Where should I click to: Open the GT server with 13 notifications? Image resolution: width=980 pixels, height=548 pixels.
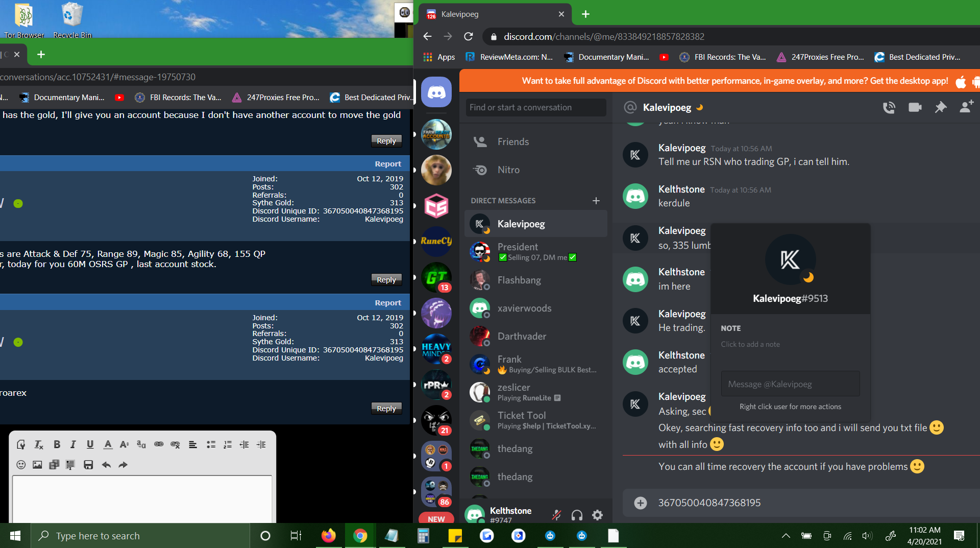tap(436, 277)
